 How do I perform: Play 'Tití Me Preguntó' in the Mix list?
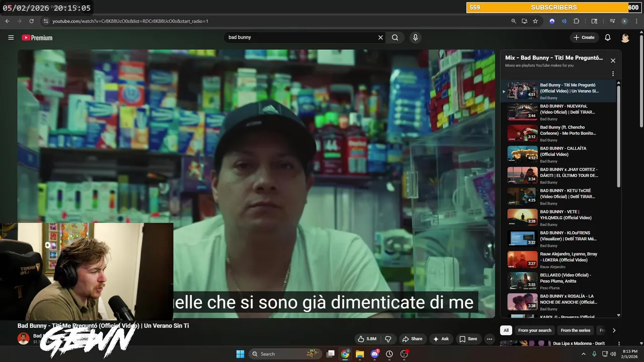click(558, 91)
